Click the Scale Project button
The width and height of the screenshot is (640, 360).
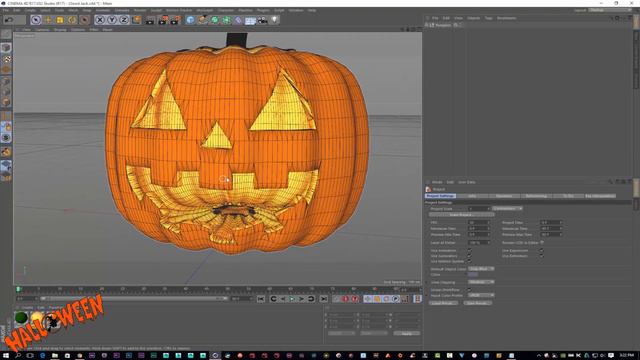pos(461,215)
